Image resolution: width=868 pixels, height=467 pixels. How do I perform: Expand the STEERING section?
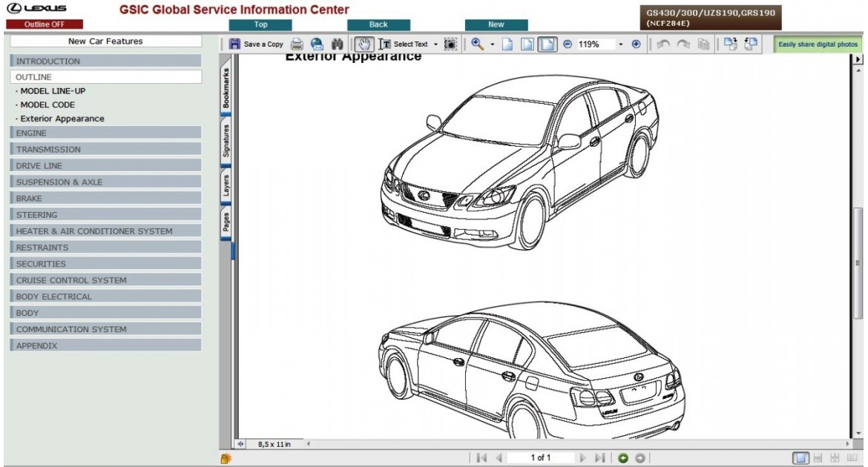click(x=105, y=215)
